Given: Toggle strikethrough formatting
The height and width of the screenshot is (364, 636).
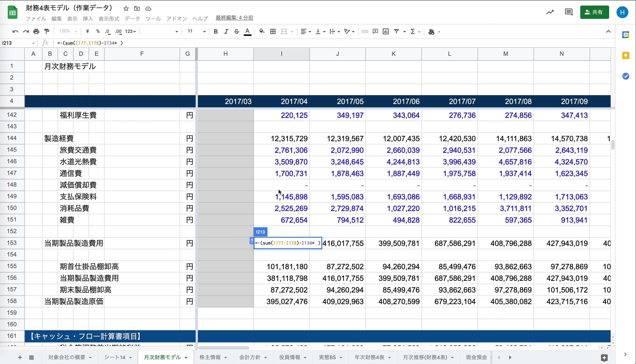Looking at the screenshot, I should pyautogui.click(x=237, y=31).
